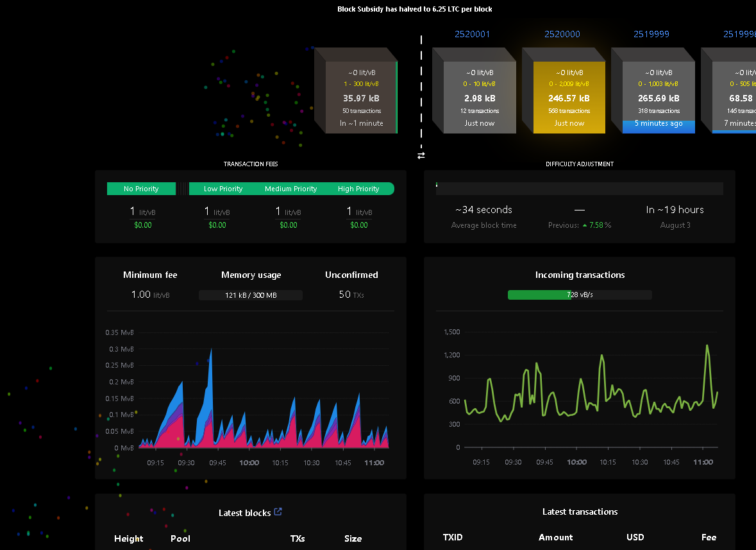Click the 'Block Subsidy has halved' banner text
Viewport: 756px width, 550px height.
[x=415, y=9]
